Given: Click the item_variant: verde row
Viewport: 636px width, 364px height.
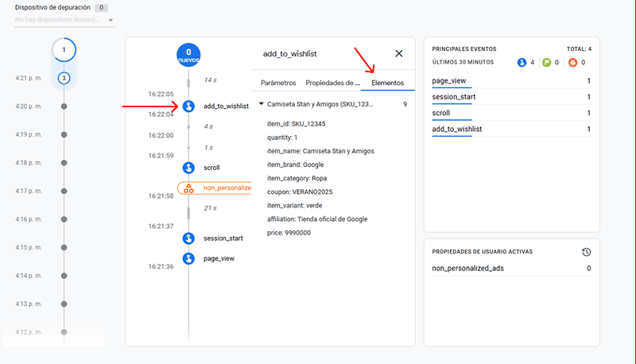Looking at the screenshot, I should point(294,206).
